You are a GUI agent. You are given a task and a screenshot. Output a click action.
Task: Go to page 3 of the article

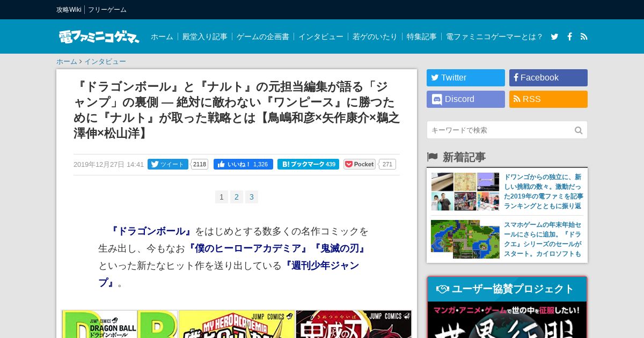[252, 197]
